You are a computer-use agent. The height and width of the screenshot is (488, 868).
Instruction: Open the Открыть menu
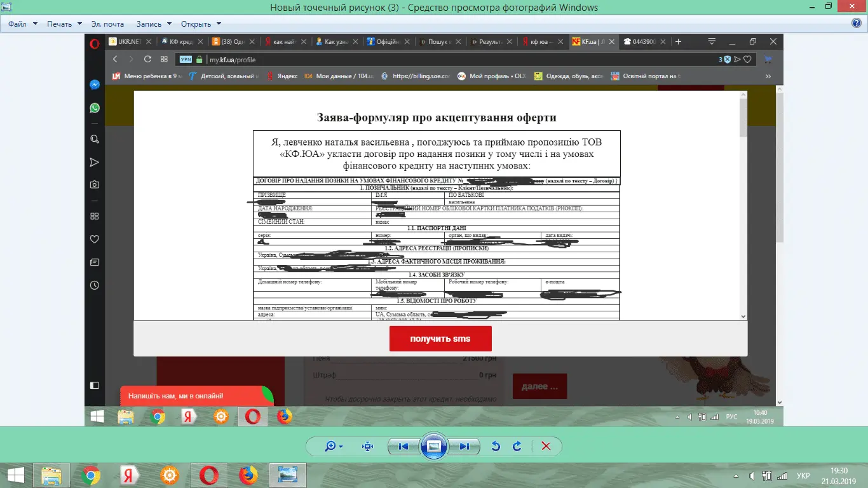point(201,24)
